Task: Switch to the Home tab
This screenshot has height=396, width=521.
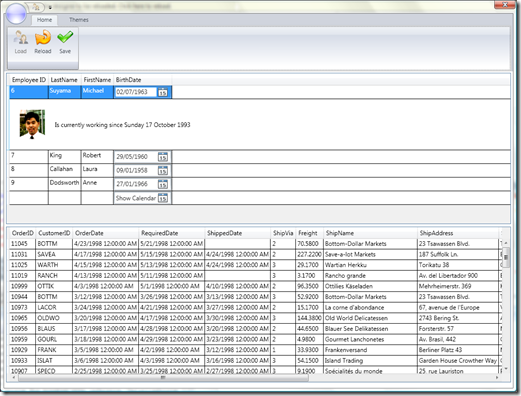Action: (x=44, y=20)
